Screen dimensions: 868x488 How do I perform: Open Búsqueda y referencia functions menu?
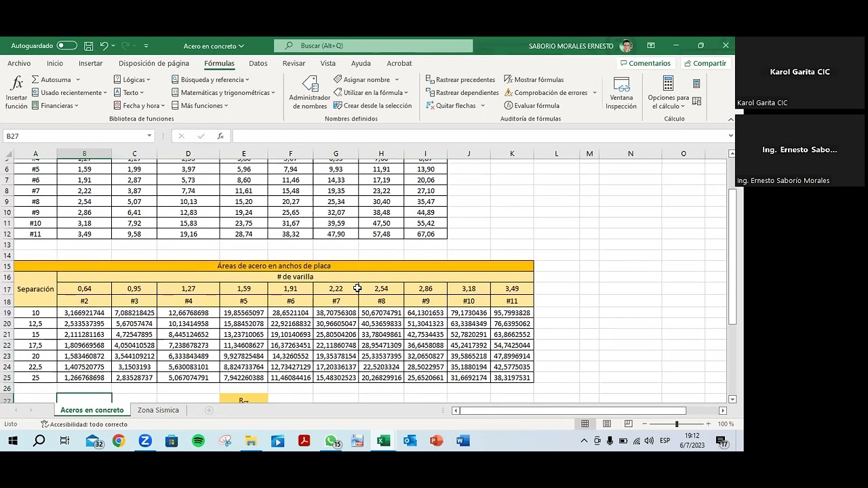(x=210, y=80)
